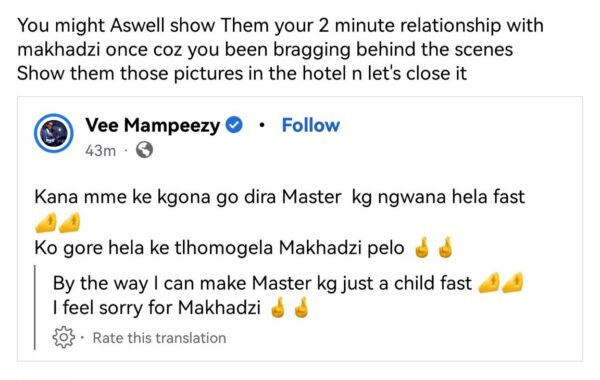Open Vee Mampeezy's profile picture

click(x=54, y=133)
